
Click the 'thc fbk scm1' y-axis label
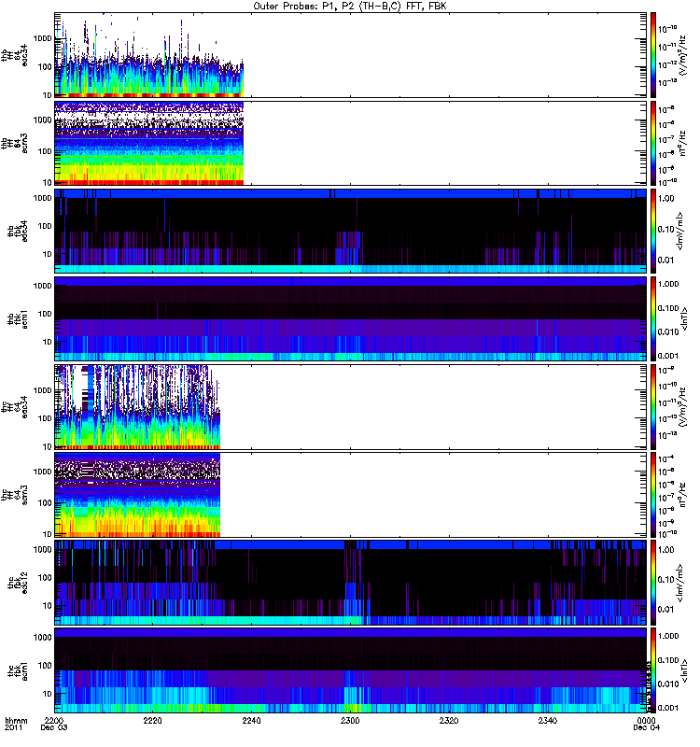[18, 670]
